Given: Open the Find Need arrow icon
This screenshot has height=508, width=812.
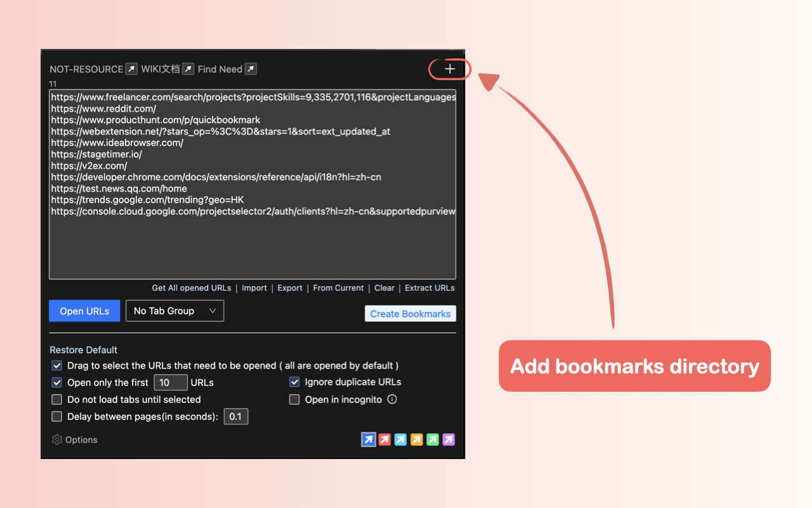Looking at the screenshot, I should click(x=251, y=69).
